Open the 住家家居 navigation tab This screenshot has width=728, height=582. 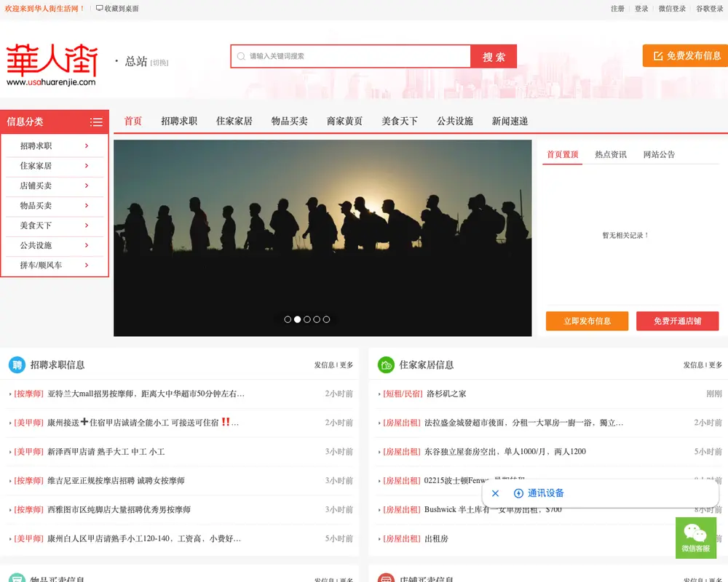click(x=234, y=121)
